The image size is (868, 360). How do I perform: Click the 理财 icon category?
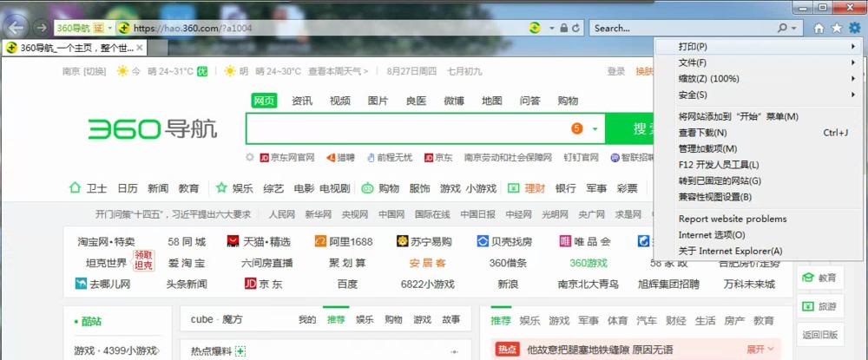pyautogui.click(x=513, y=188)
